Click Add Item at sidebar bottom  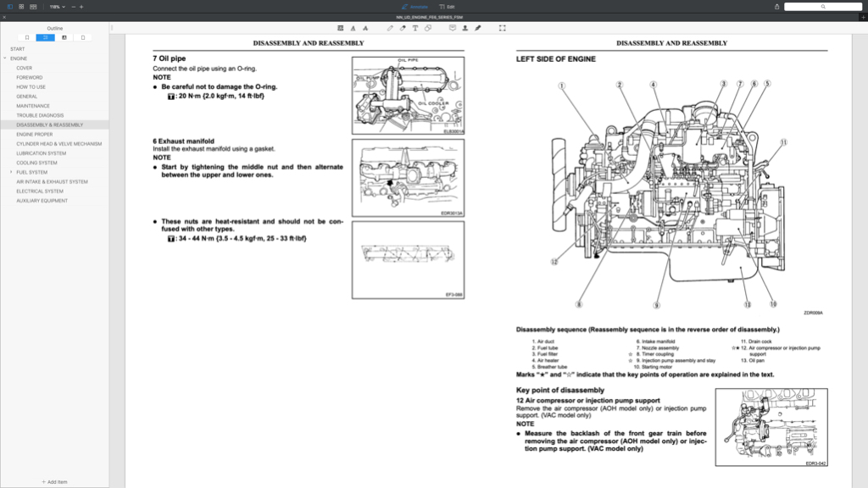pos(54,482)
